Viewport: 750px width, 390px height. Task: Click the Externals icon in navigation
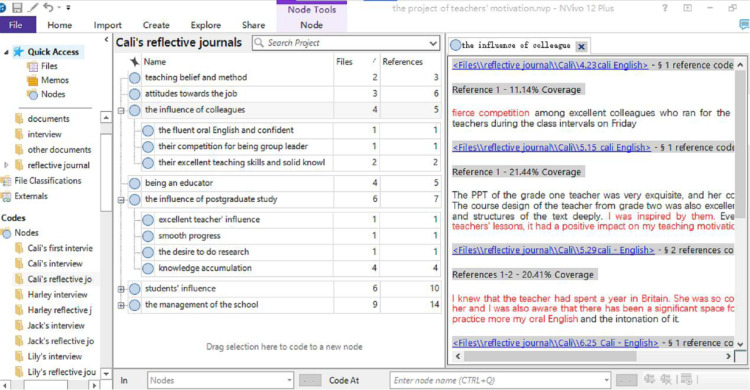6,196
